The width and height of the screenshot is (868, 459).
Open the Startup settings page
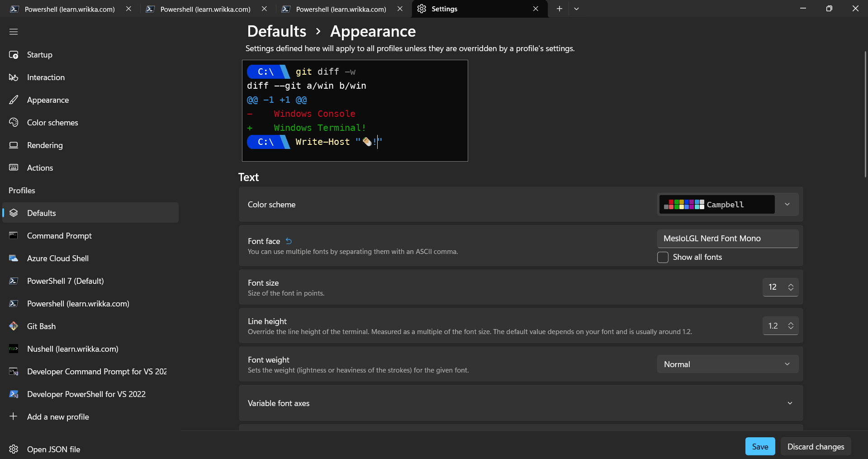[90, 55]
